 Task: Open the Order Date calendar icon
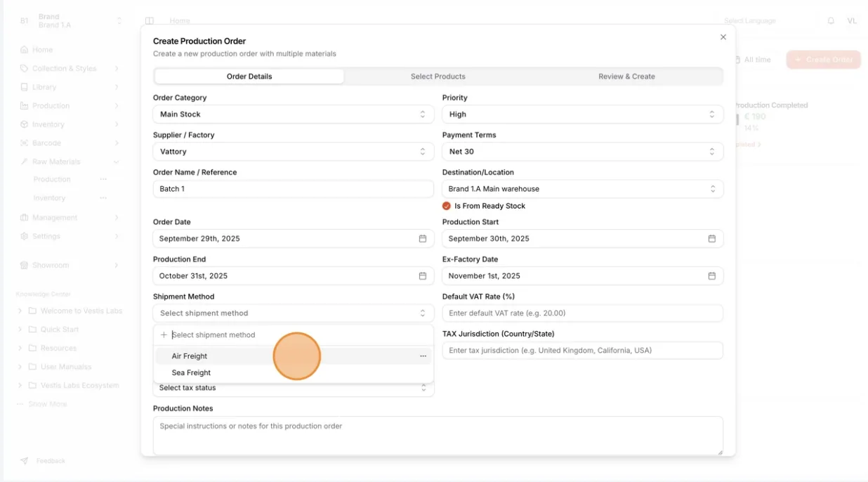423,239
